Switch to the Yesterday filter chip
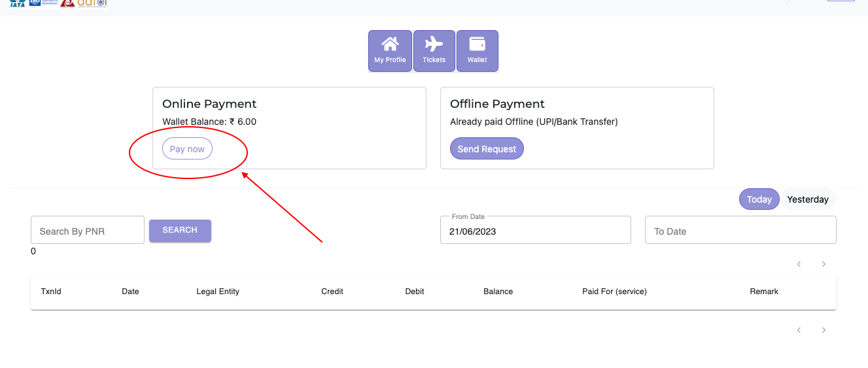This screenshot has height=368, width=868. point(807,199)
